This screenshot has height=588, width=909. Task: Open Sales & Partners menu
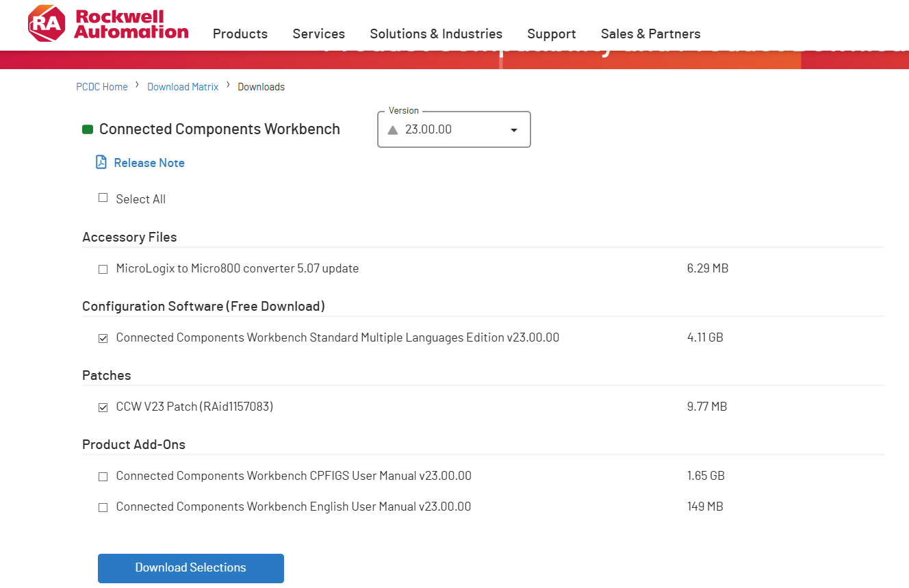pyautogui.click(x=651, y=34)
